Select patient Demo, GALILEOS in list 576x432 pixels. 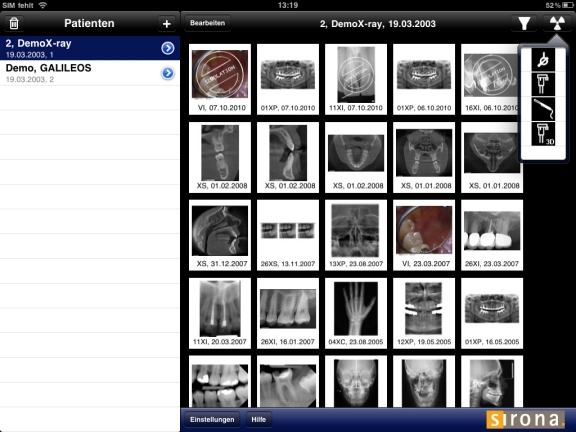(90, 73)
